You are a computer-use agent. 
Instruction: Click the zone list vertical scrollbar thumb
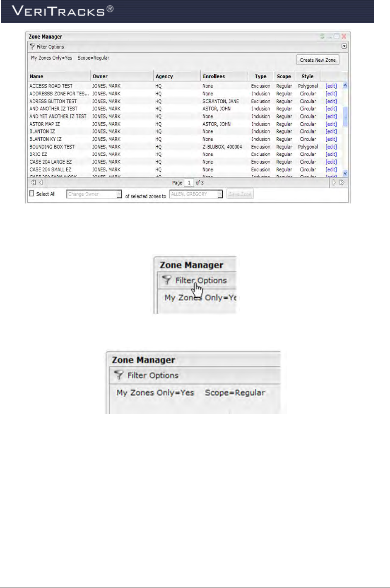(x=345, y=116)
